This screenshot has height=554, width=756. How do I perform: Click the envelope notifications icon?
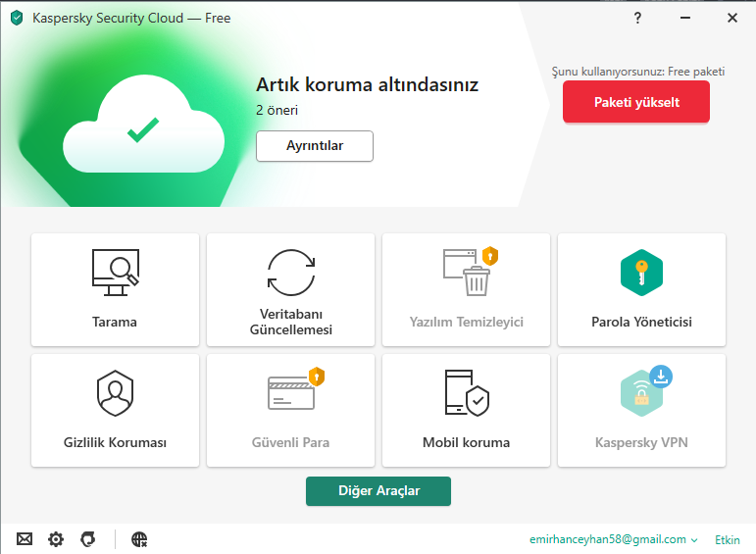[x=25, y=538]
